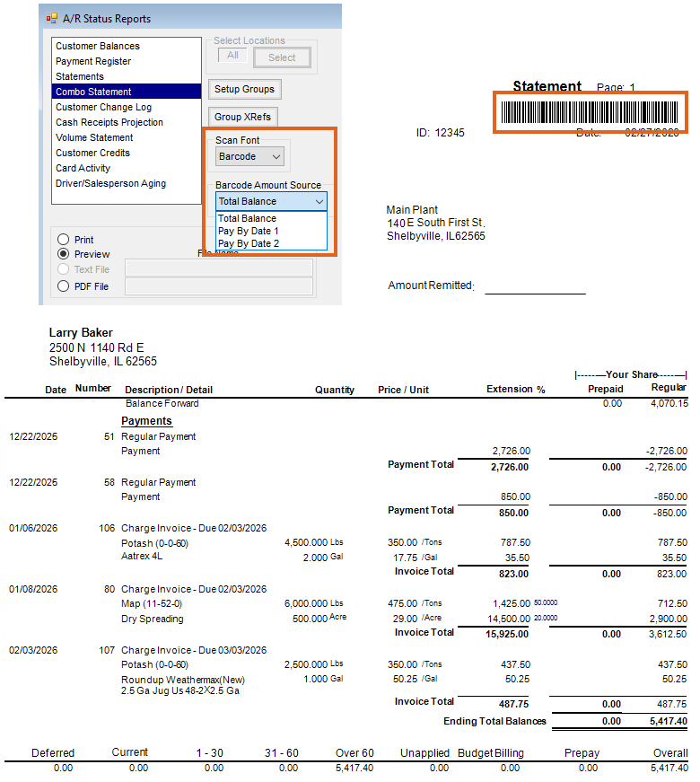
Task: Click balance forward amount "4,070.15"
Action: pos(669,403)
